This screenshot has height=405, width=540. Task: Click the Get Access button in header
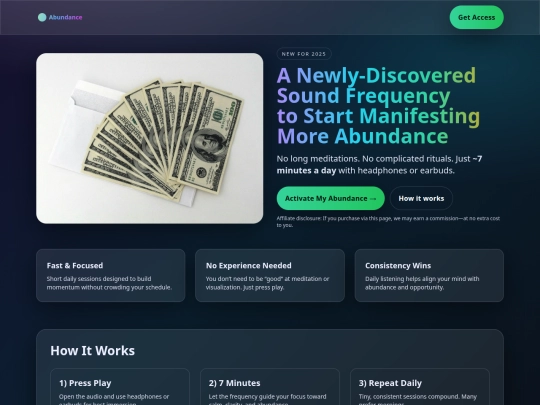[x=476, y=17]
